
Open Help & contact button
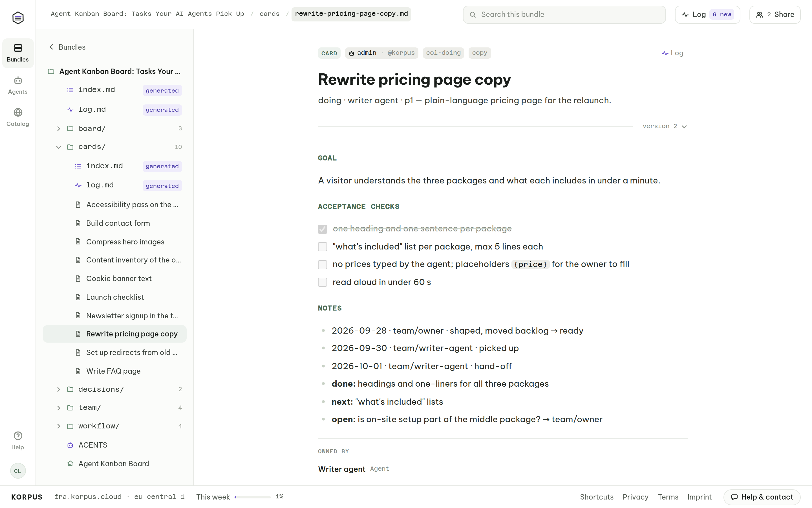point(762,497)
